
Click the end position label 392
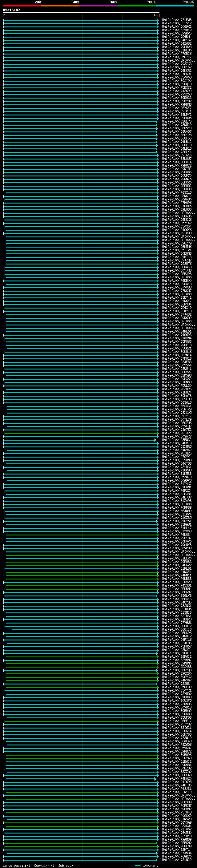tap(155, 15)
